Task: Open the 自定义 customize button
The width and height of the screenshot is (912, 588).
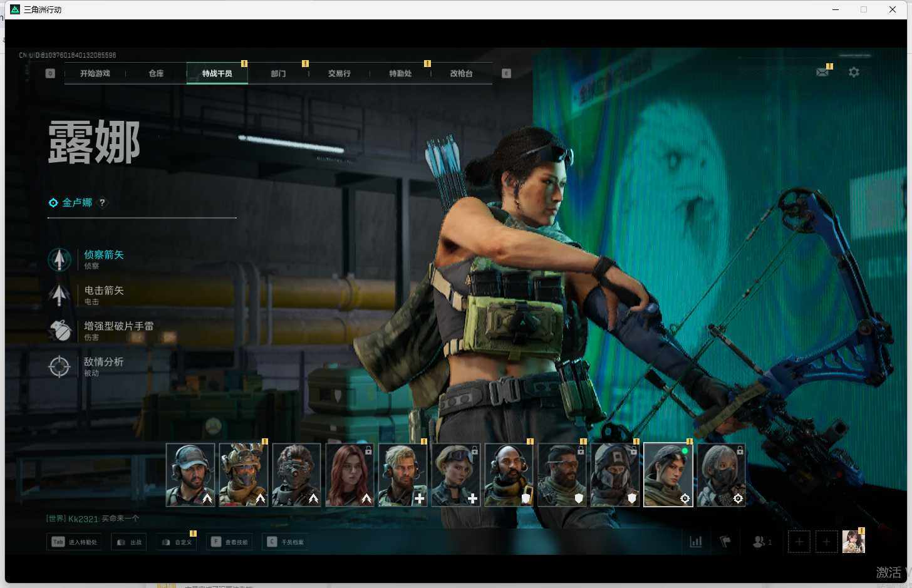Action: 177,542
